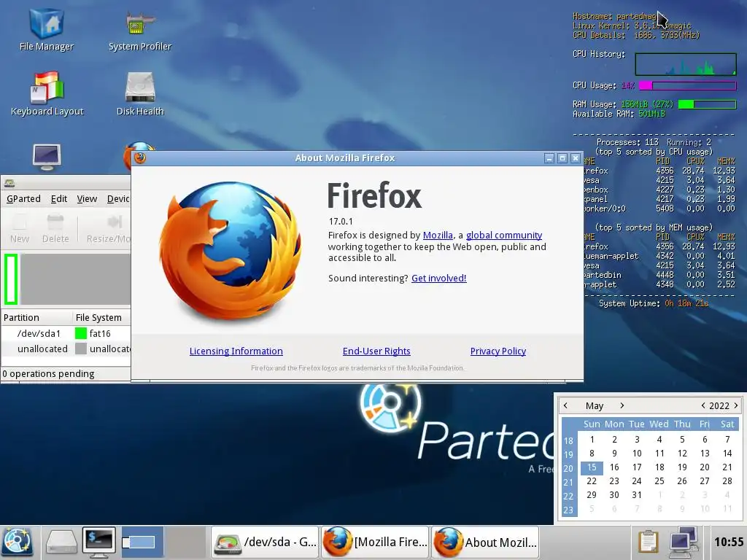The height and width of the screenshot is (560, 747).
Task: Switch to the Mozilla Firefox taskbar entry
Action: (376, 542)
